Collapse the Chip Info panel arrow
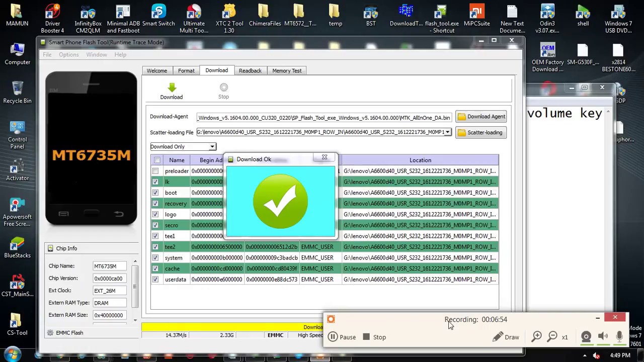The image size is (644, 362). [135, 261]
